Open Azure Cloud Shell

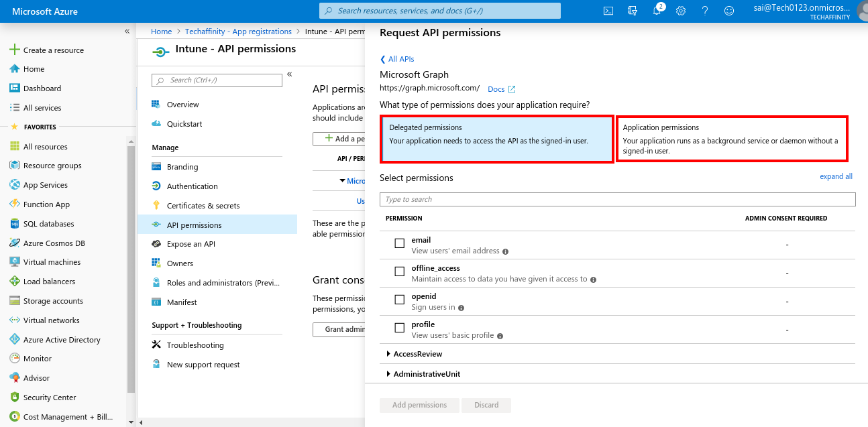pyautogui.click(x=608, y=10)
